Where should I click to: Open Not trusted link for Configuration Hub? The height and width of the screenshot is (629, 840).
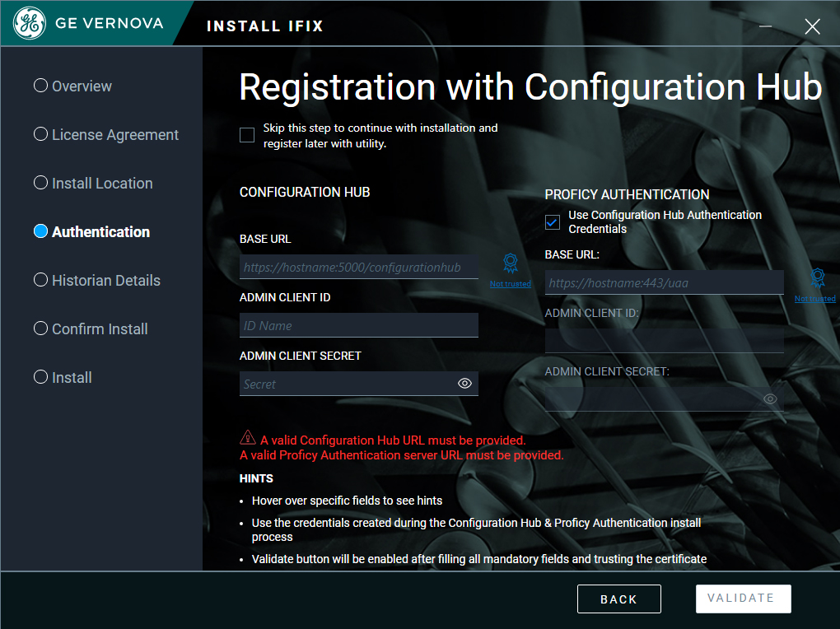(510, 284)
